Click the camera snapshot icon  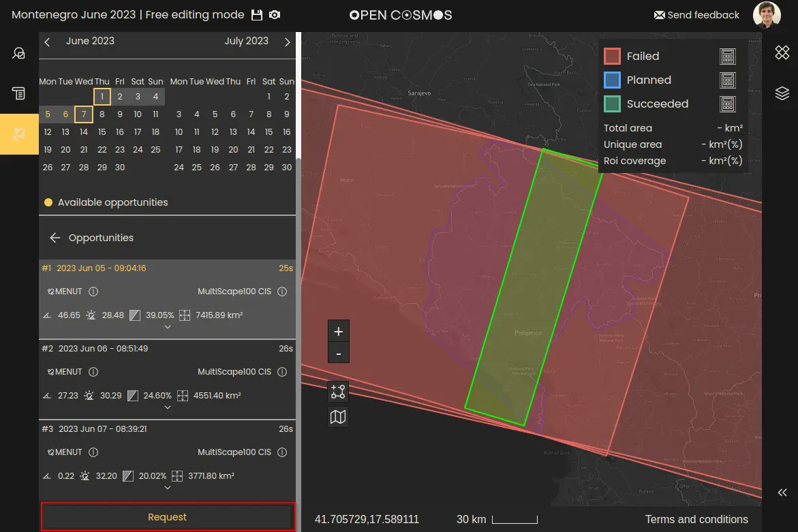point(274,15)
